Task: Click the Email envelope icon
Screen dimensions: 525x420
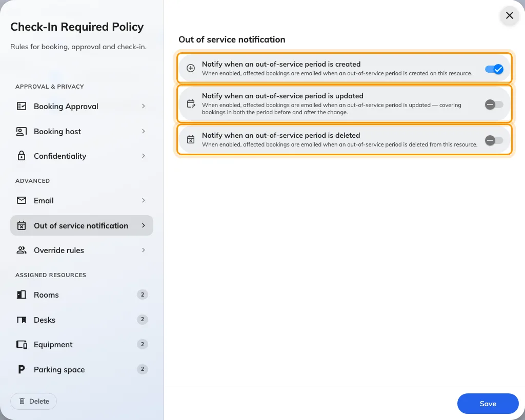Action: (22, 200)
